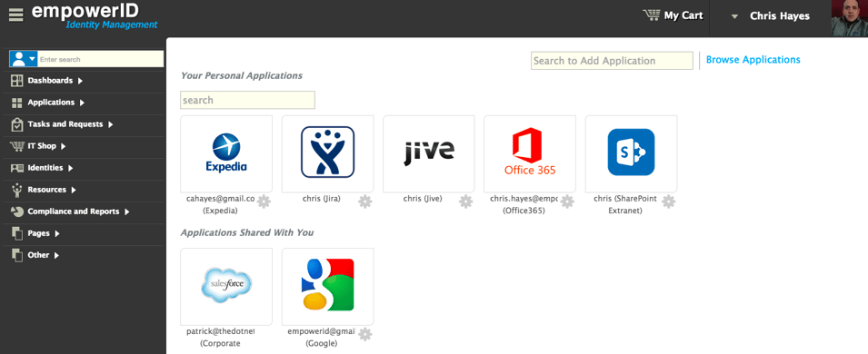Click the '(Office365)' account label
This screenshot has width=868, height=354.
[524, 211]
